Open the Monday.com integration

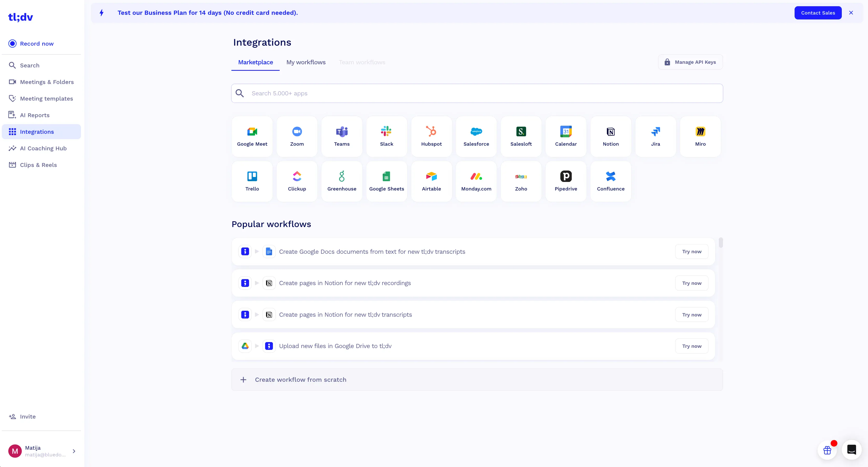pyautogui.click(x=476, y=181)
